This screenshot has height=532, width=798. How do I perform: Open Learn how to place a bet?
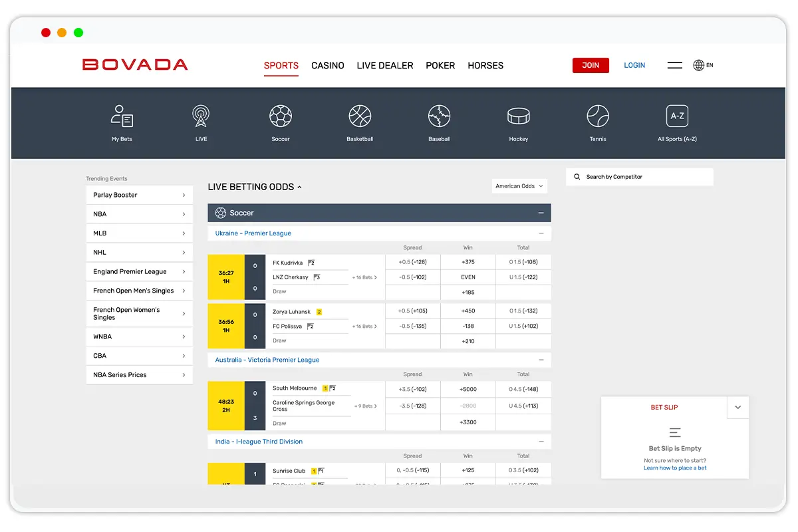click(x=675, y=468)
